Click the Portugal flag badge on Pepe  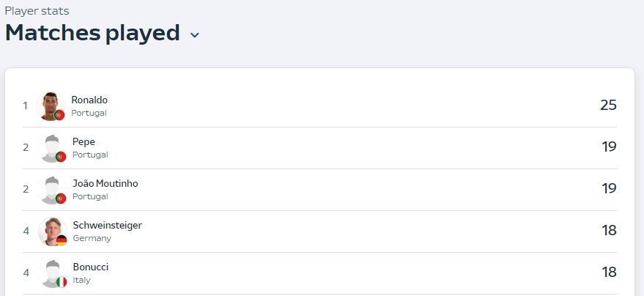[61, 156]
